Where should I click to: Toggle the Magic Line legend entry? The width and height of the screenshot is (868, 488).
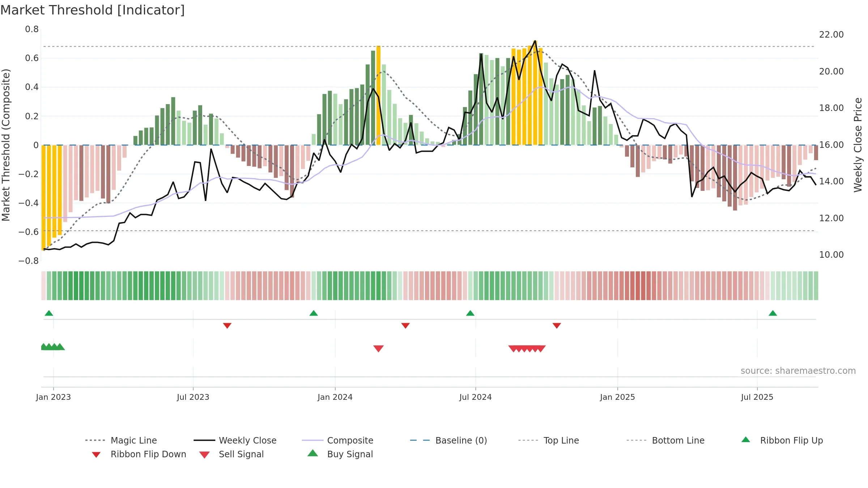[x=121, y=440]
